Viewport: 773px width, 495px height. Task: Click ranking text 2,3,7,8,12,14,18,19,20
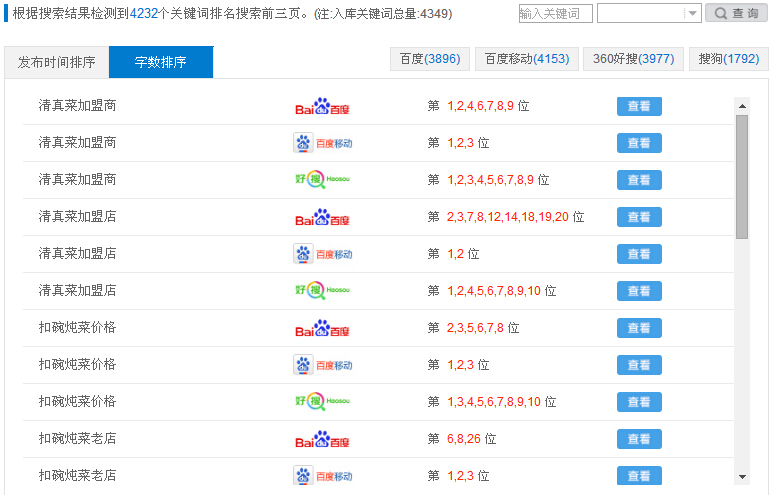tap(508, 217)
